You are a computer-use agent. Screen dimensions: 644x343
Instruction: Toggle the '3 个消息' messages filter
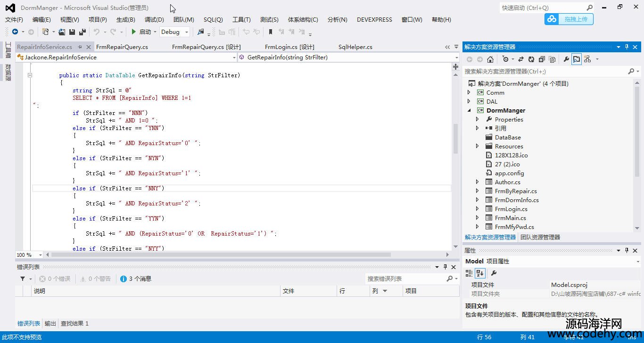(x=136, y=279)
